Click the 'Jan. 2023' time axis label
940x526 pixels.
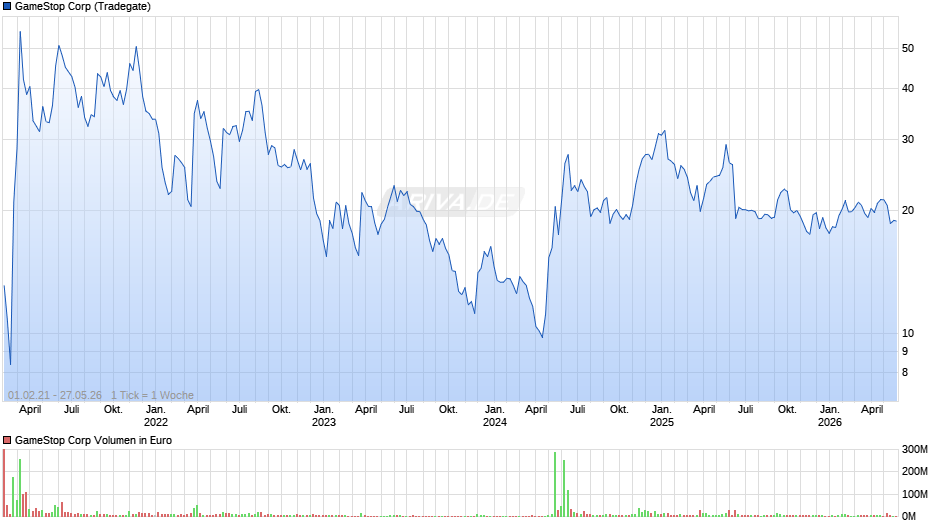pos(324,416)
